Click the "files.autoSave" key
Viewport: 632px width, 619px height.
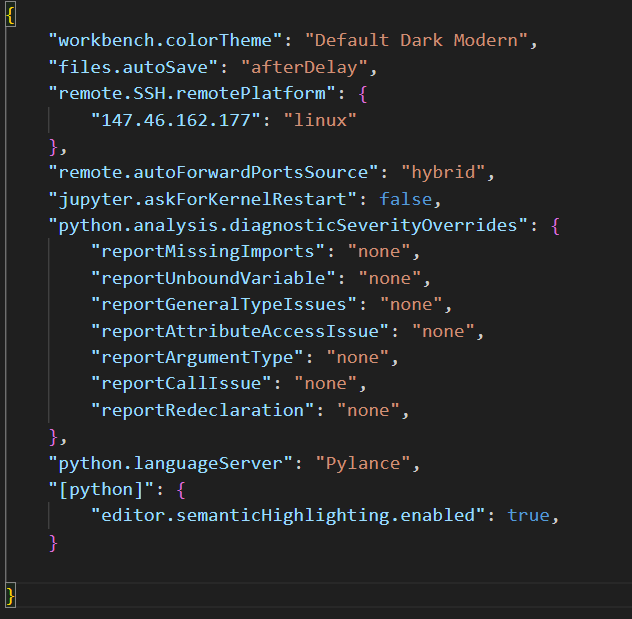(x=133, y=67)
